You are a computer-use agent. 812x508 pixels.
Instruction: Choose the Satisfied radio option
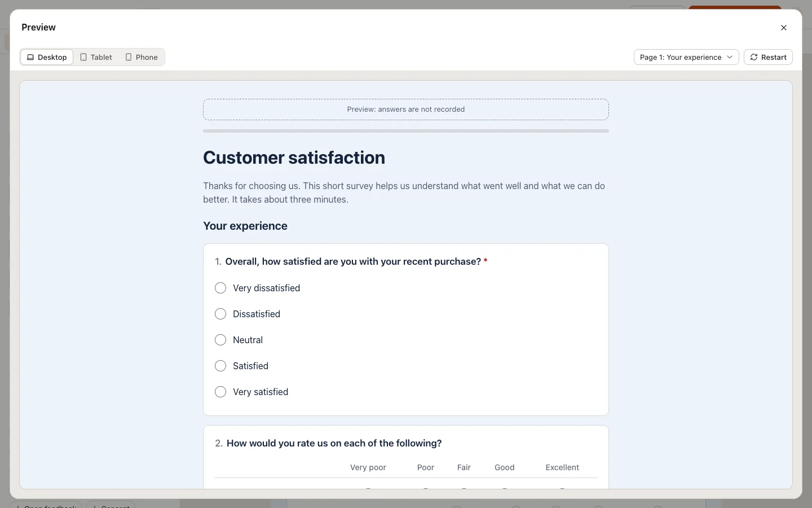(220, 366)
